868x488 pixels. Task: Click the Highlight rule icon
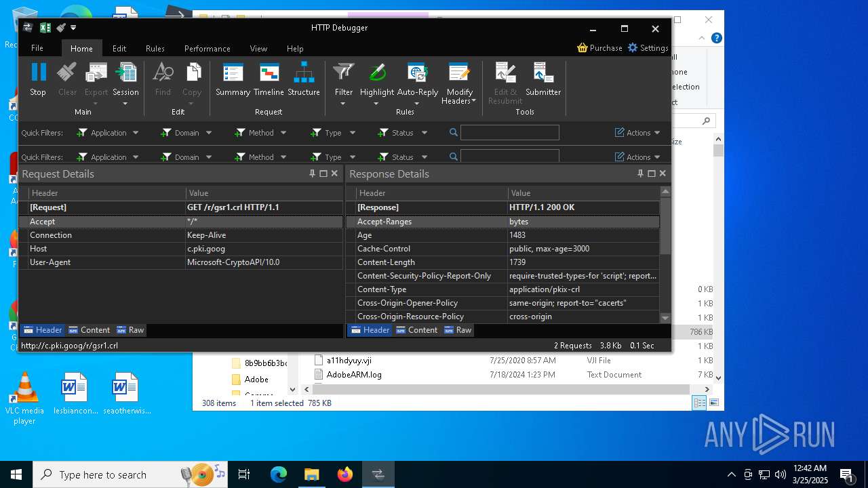(377, 73)
